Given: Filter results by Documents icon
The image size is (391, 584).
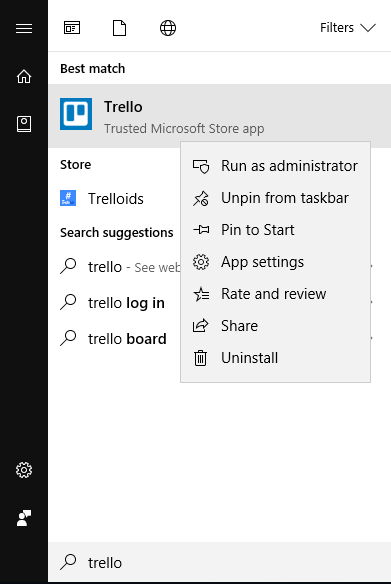Looking at the screenshot, I should tap(120, 28).
